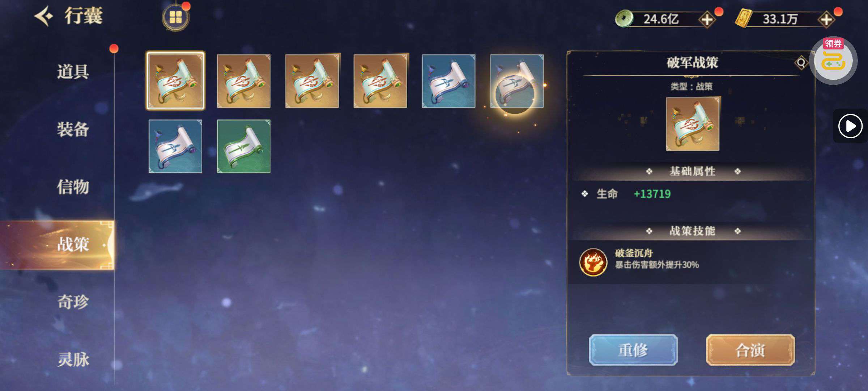
Task: Add gold with the plus beside 33.1万
Action: 826,19
